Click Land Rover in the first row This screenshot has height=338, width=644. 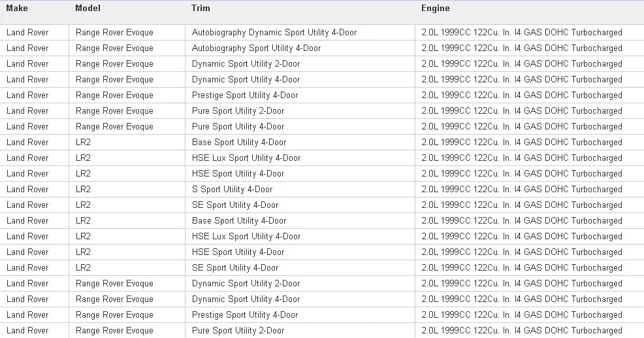pyautogui.click(x=27, y=33)
